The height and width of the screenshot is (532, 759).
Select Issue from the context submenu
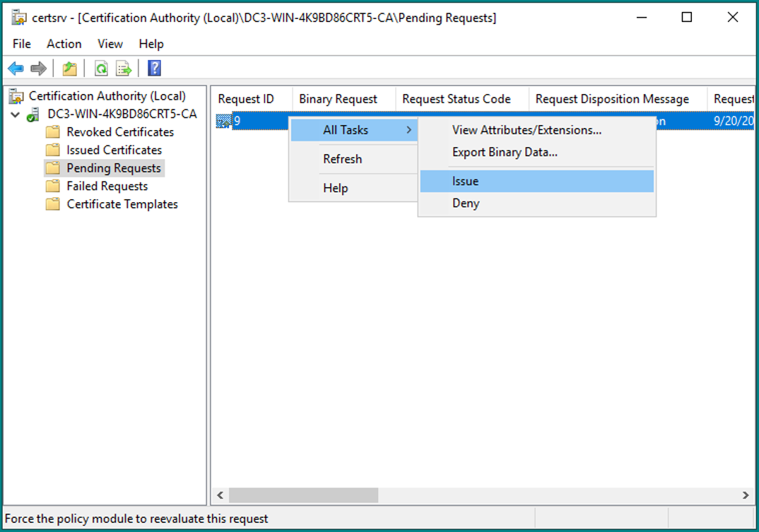point(466,182)
